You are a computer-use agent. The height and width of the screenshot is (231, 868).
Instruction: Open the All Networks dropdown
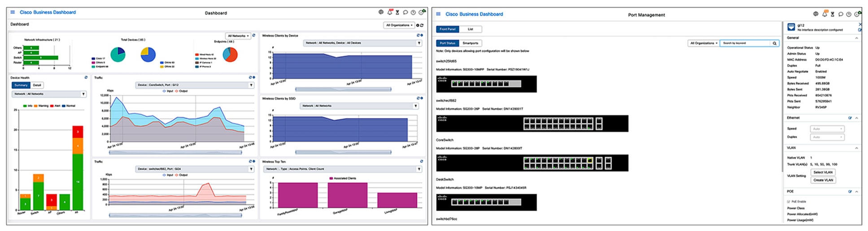(238, 35)
